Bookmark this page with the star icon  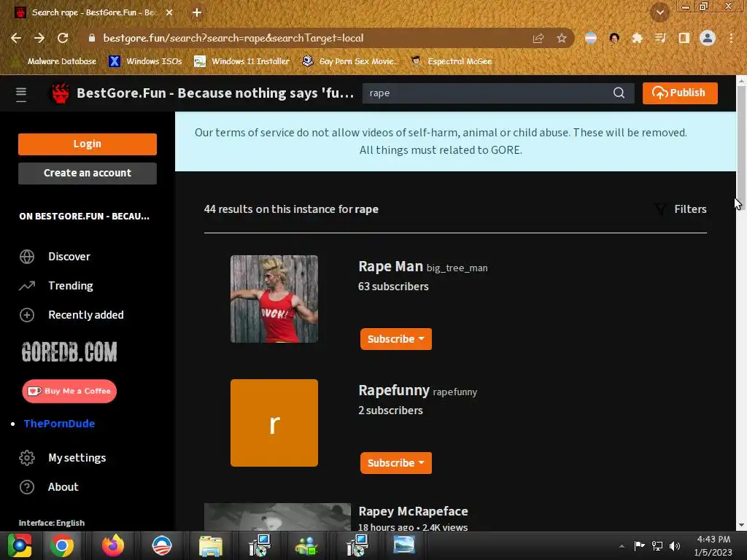(x=562, y=38)
